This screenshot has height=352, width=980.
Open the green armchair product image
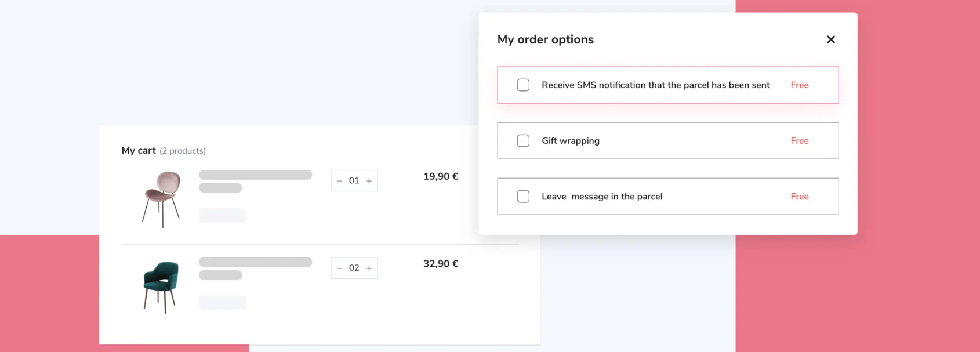pos(161,287)
